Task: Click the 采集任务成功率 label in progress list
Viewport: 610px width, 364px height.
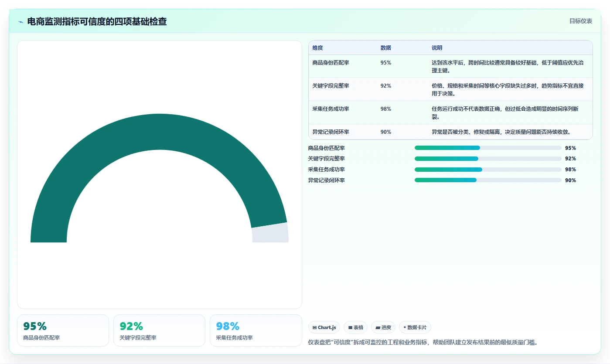Action: (x=327, y=170)
